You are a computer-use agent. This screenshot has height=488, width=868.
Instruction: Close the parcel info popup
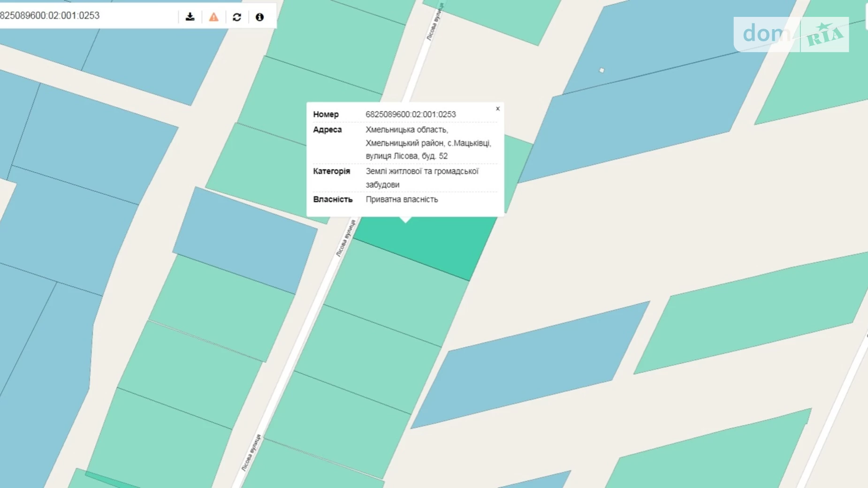[x=498, y=109]
